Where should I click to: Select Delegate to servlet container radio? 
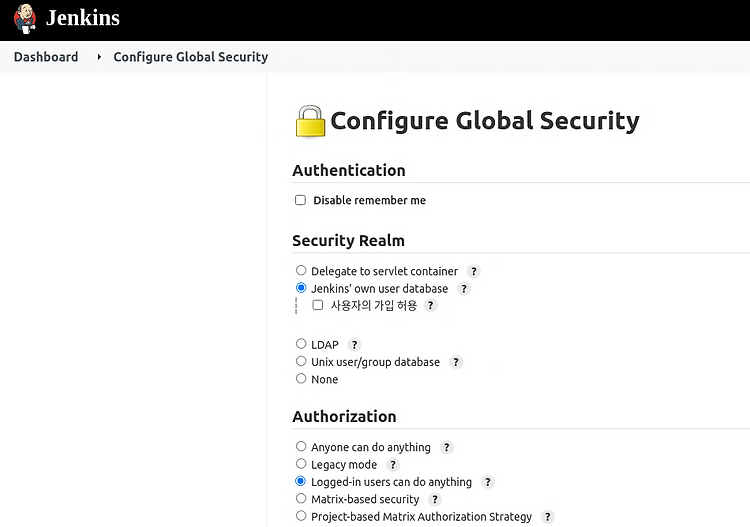click(x=301, y=271)
